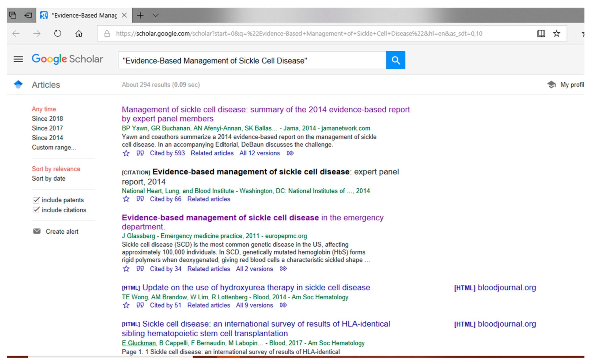
Task: Expand more options for the Yawn 2014 article
Action: [290, 153]
